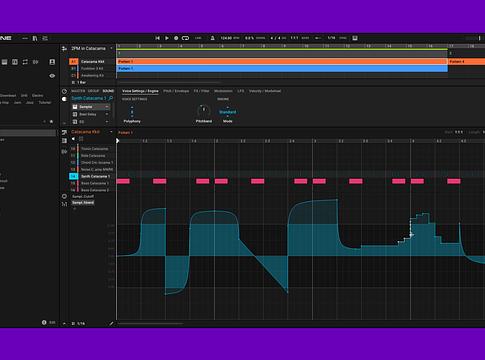Toggle the Loop button in transport
This screenshot has width=485, height=360.
point(186,38)
